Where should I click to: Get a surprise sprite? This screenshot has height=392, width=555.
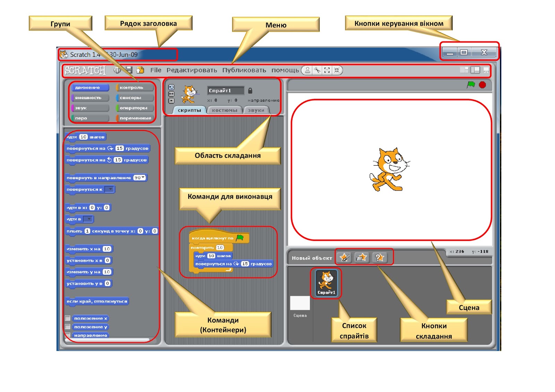[379, 258]
